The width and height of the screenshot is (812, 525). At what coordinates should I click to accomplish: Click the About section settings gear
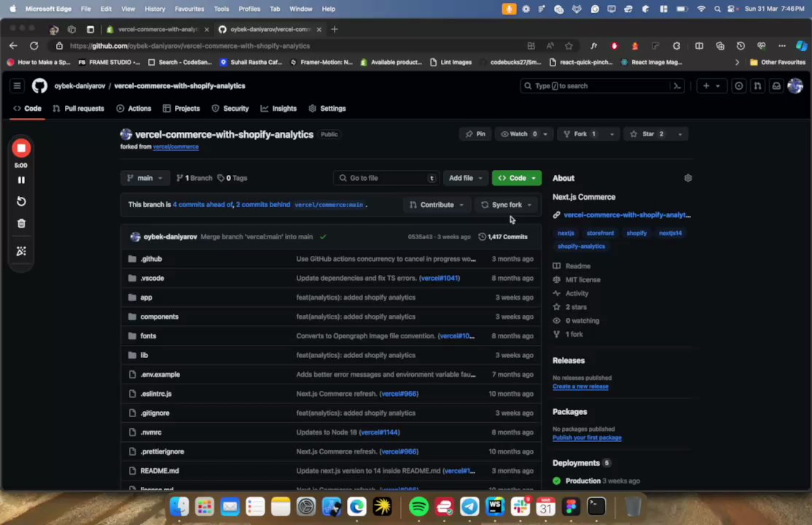[687, 178]
